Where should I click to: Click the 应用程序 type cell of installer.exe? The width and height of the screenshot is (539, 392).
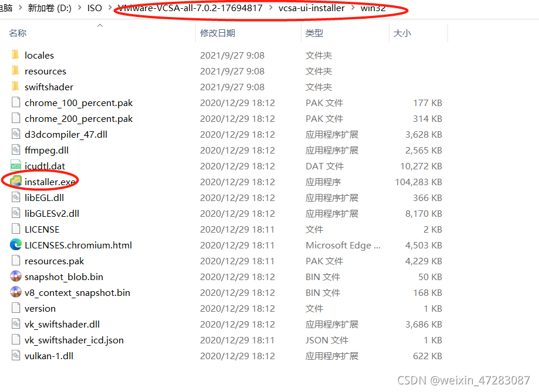click(x=323, y=182)
